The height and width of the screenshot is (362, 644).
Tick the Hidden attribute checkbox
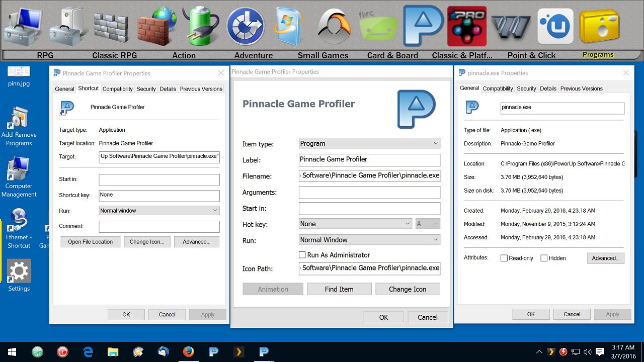coord(544,258)
